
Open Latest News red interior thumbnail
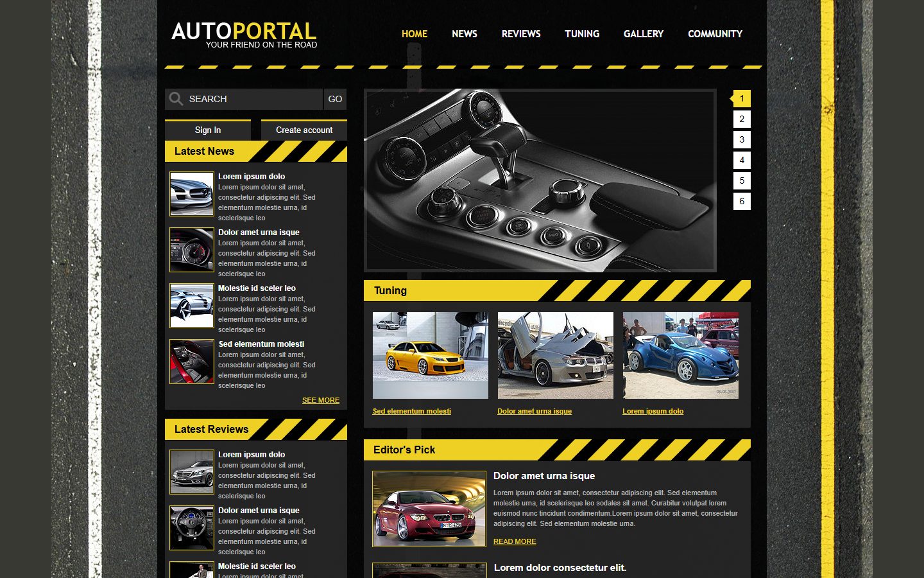tap(192, 362)
